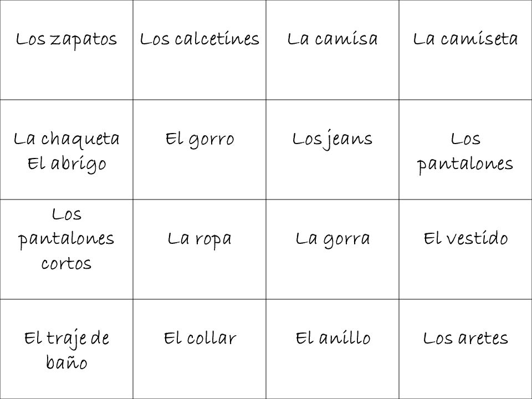
Task: Click the 'Los pantalones cortos' card
Action: pos(66,249)
